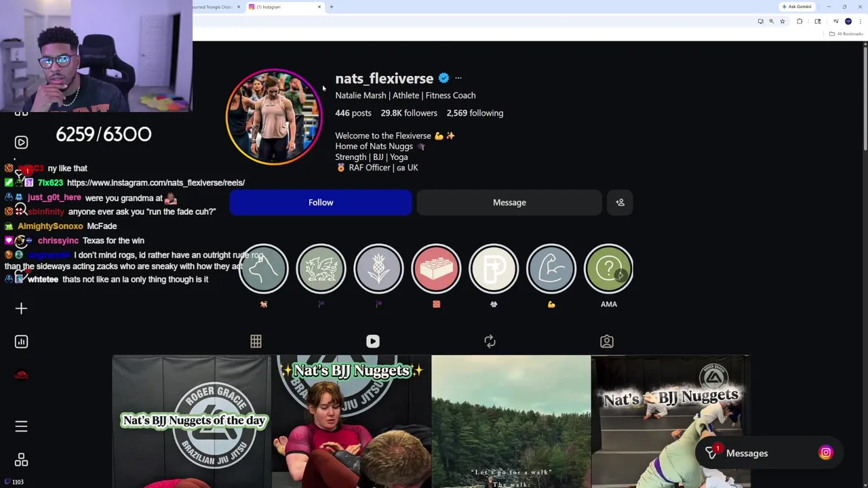Image resolution: width=868 pixels, height=488 pixels.
Task: Click the Message button
Action: point(509,202)
